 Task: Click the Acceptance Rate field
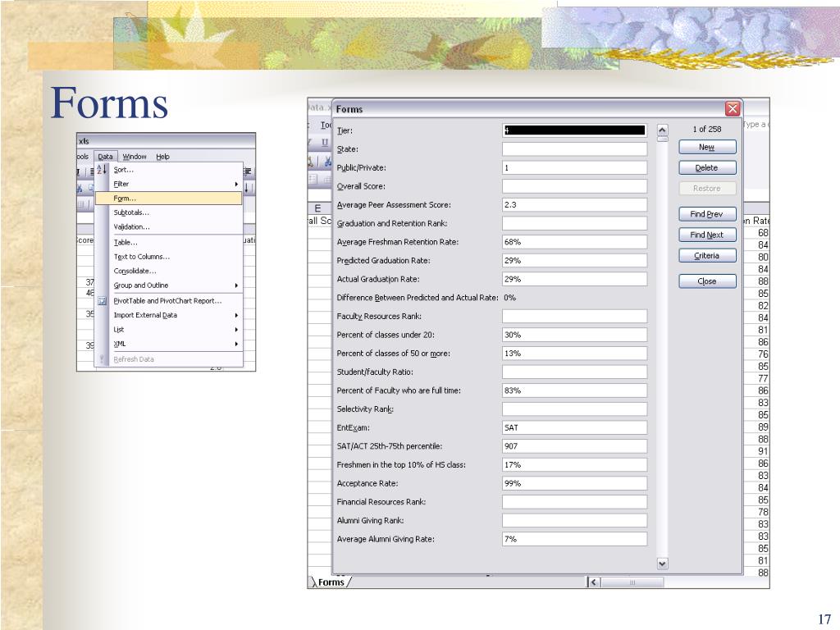[574, 483]
